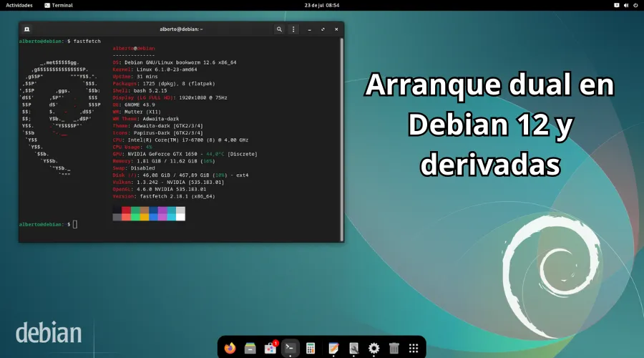Open the power menu in top bar

(x=635, y=5)
